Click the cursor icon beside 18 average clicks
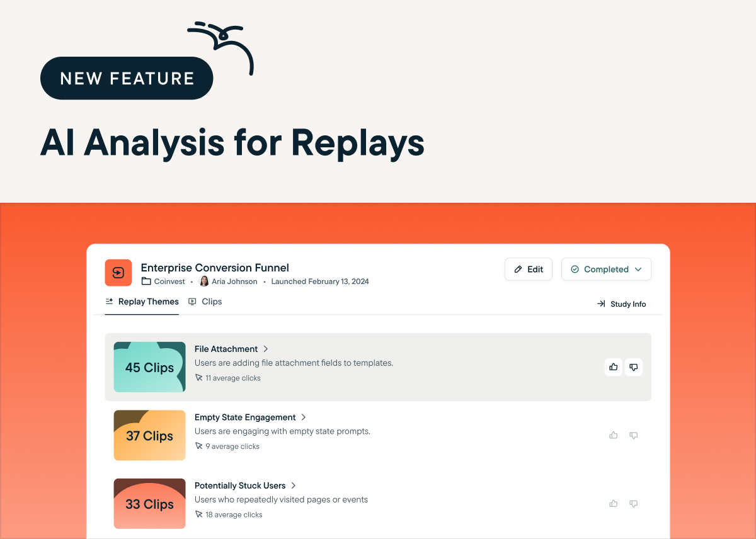Viewport: 756px width, 539px height. tap(199, 514)
